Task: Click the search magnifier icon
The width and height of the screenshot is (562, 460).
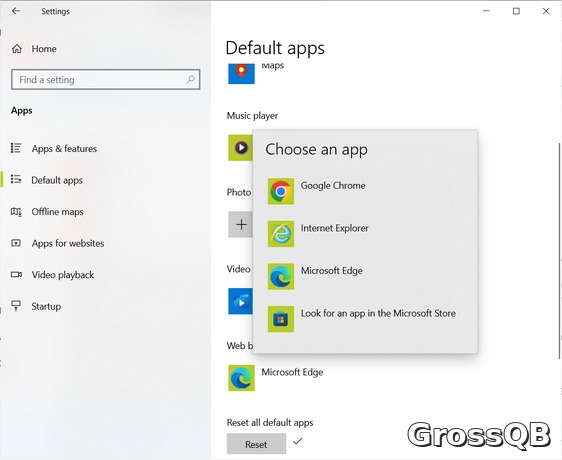Action: pyautogui.click(x=191, y=79)
